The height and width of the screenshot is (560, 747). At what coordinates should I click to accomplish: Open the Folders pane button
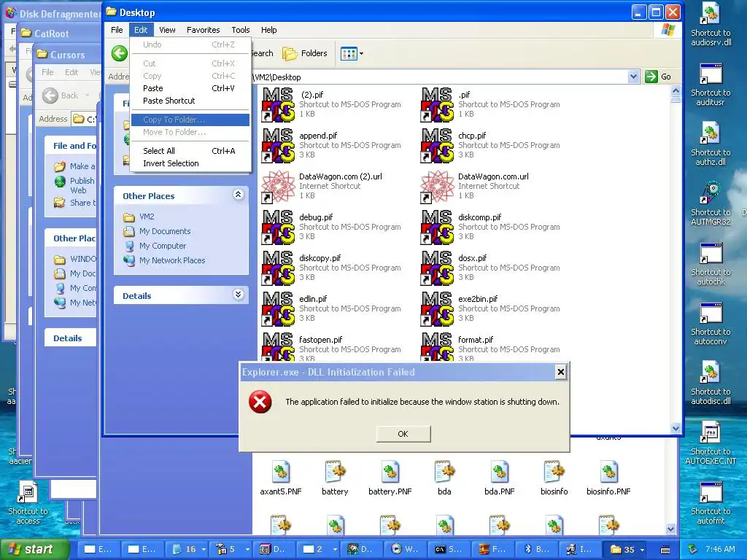click(x=305, y=53)
